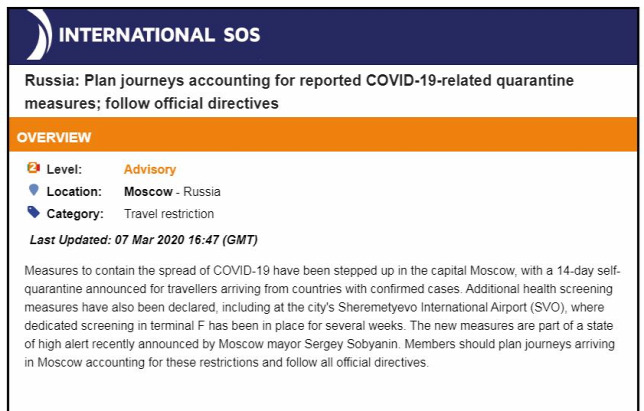Click the Category label
Screen dimensions: 644x411
75,214
